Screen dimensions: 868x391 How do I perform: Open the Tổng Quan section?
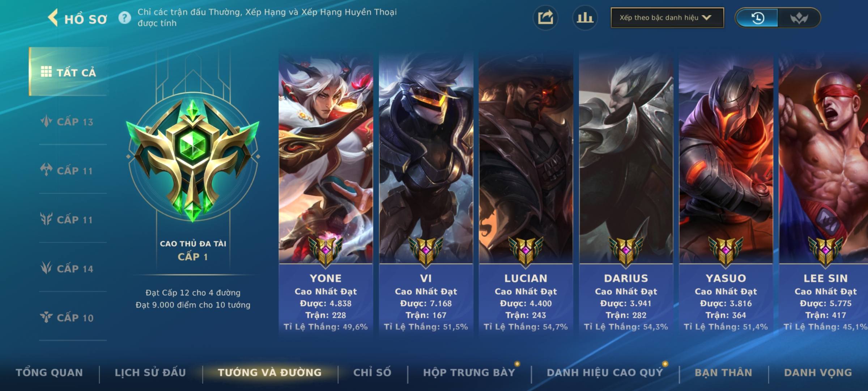[49, 373]
